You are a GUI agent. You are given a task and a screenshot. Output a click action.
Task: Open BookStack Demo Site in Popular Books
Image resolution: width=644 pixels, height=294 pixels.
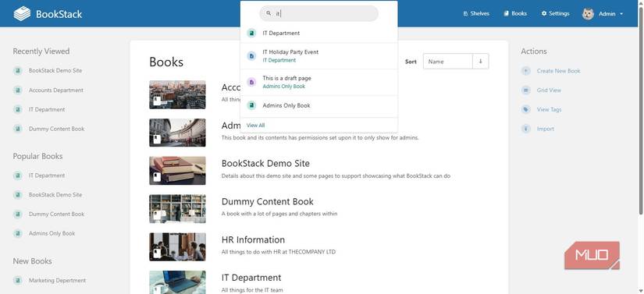pyautogui.click(x=55, y=195)
